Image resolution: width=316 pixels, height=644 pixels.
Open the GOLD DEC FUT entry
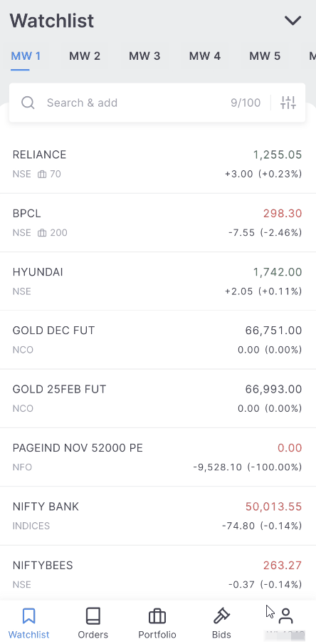coord(158,340)
